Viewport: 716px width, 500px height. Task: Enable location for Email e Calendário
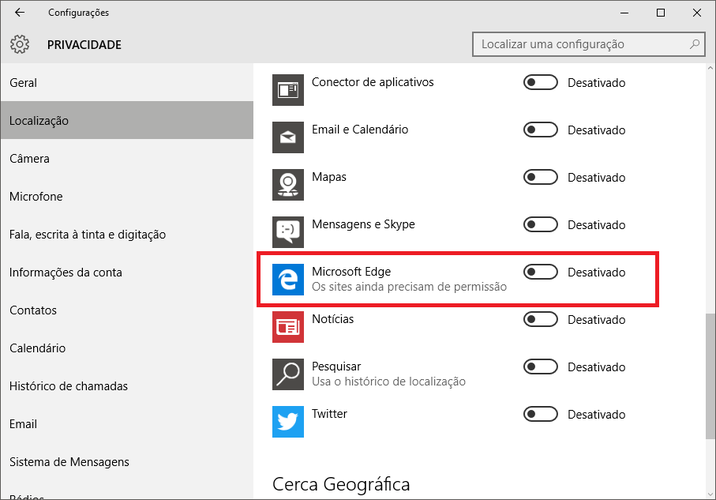click(x=540, y=130)
